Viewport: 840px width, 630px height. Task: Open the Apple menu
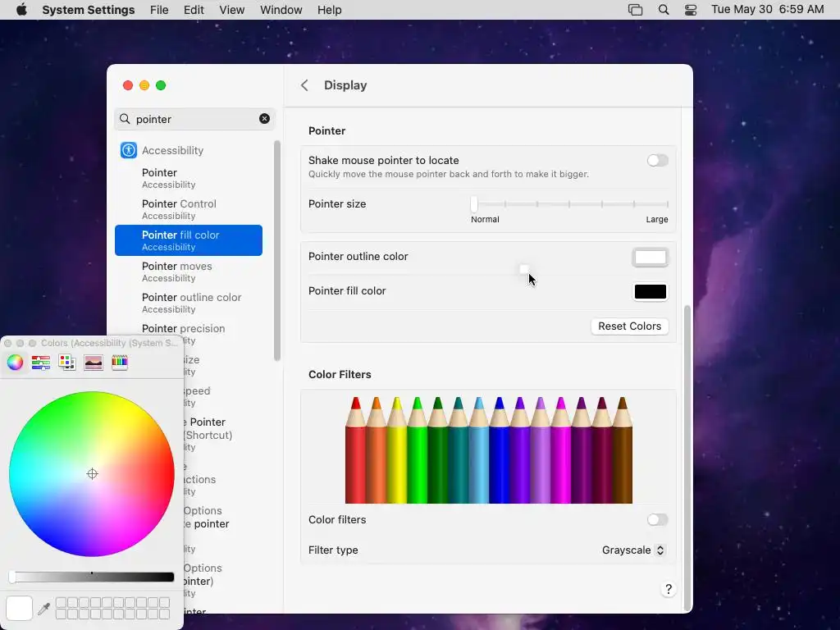click(x=21, y=10)
